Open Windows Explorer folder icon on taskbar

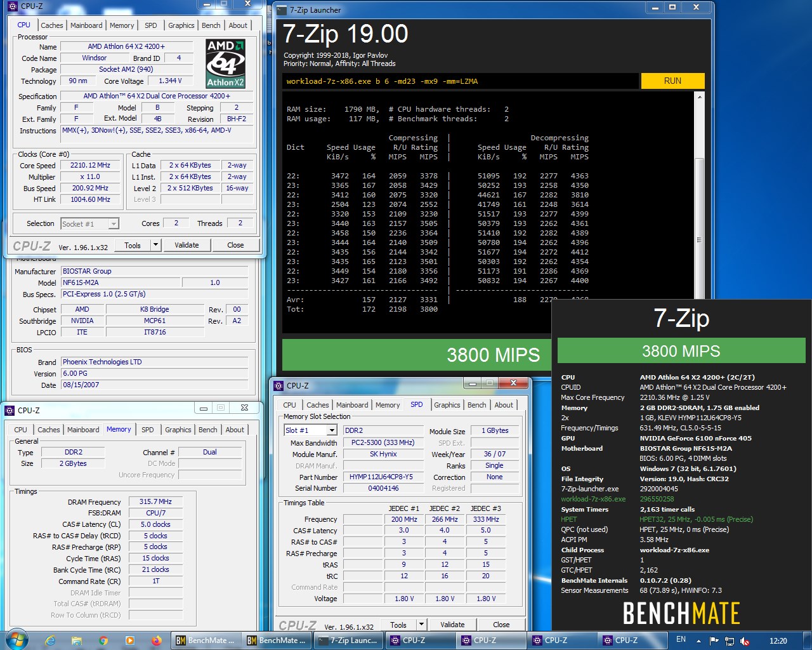(x=77, y=640)
